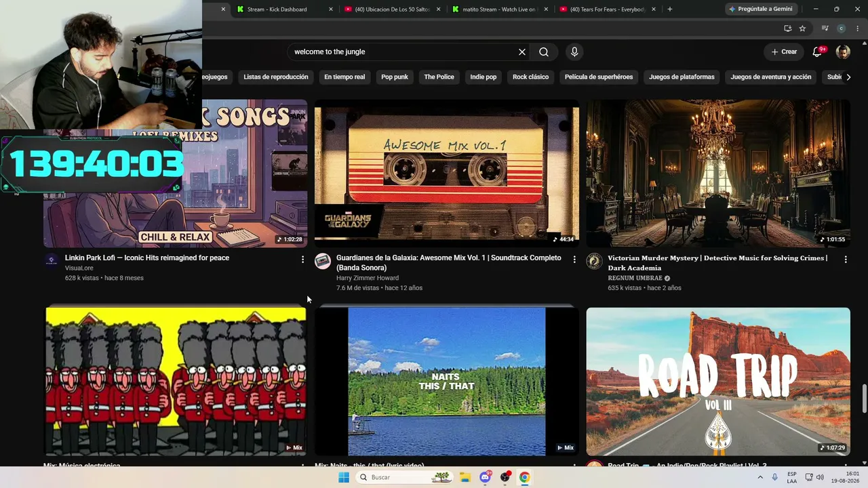Play the Awesome Mix Vol. 1 thumbnail
Screen dimensions: 868x488
point(447,174)
